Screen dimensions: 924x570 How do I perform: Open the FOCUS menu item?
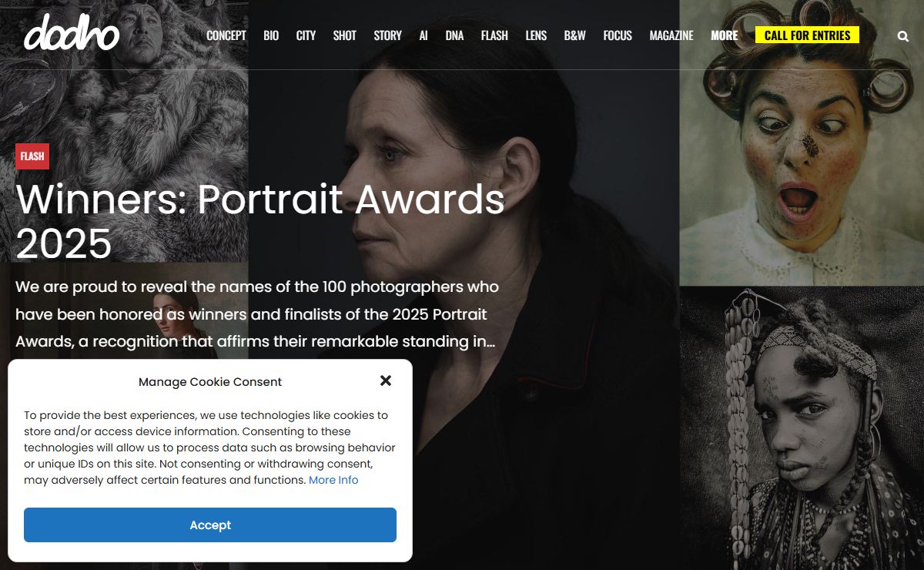[x=618, y=35]
